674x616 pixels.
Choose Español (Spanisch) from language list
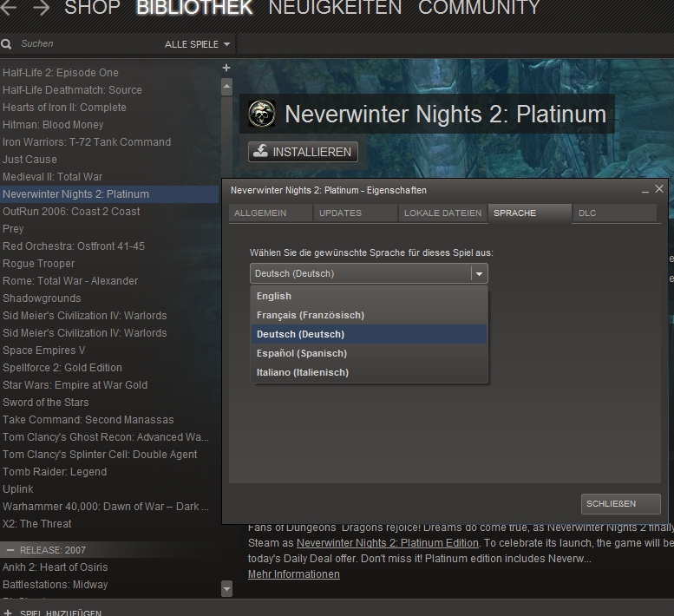click(x=369, y=353)
